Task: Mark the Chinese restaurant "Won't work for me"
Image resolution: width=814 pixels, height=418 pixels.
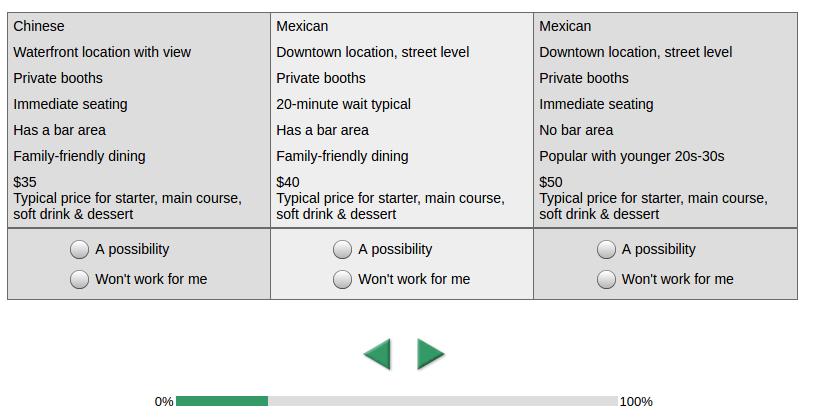Action: (x=80, y=279)
